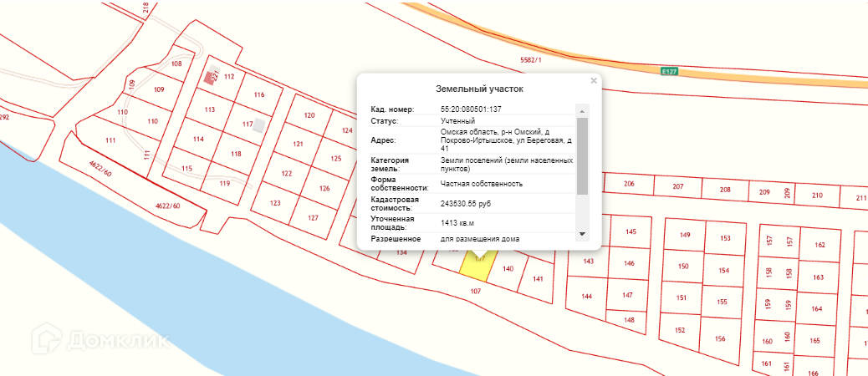Click the "Земельный участок" popup title
The image size is (868, 376).
click(x=479, y=89)
